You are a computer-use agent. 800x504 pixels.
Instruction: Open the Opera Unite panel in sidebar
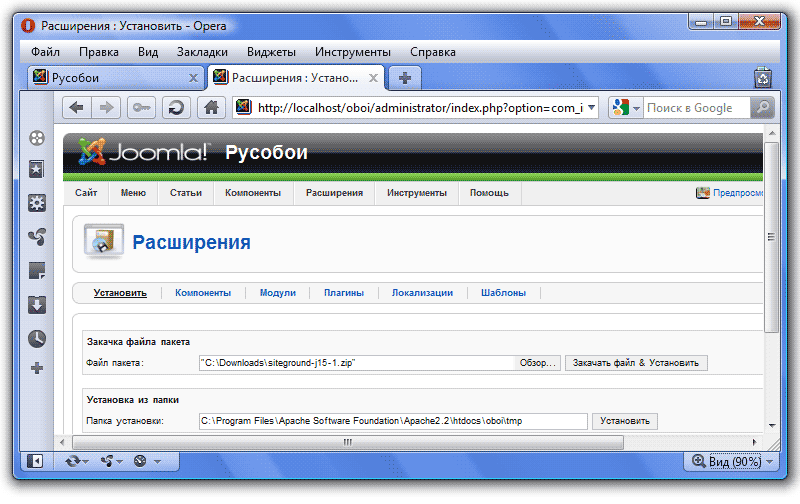pyautogui.click(x=37, y=237)
